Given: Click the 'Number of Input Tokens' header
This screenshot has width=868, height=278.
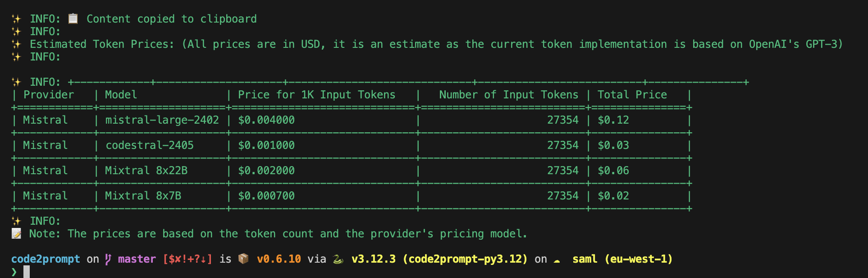Looking at the screenshot, I should coord(508,95).
